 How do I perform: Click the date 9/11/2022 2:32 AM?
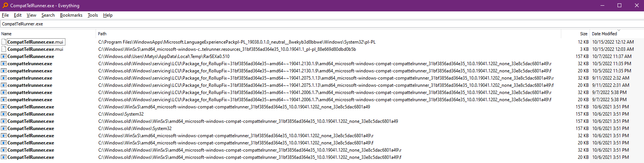pyautogui.click(x=611, y=78)
